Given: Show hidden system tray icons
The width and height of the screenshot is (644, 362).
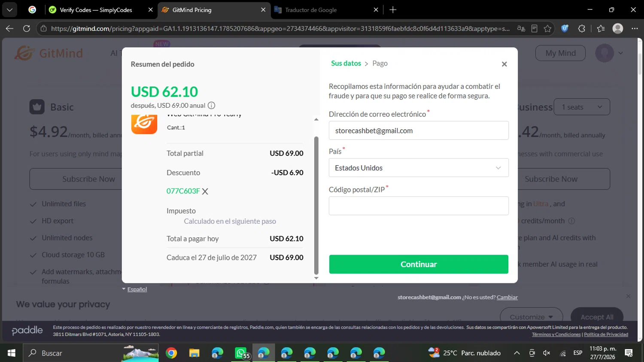Looking at the screenshot, I should pos(517,353).
